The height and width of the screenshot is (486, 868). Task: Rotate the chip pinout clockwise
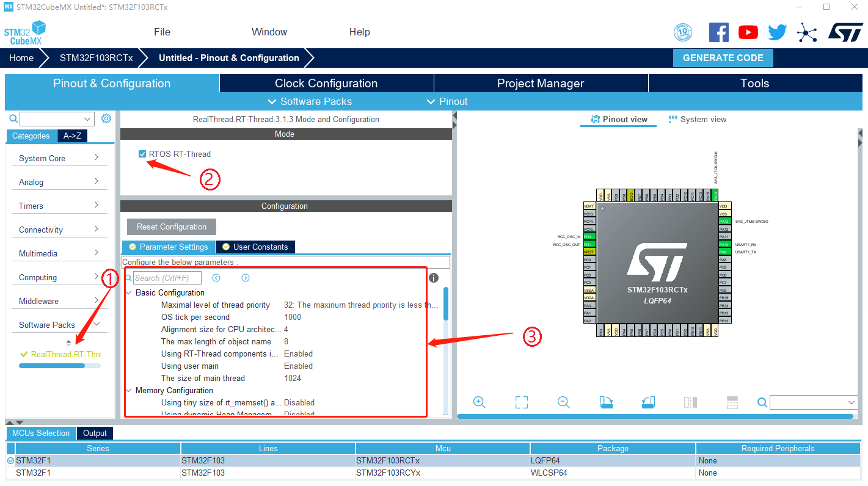click(606, 402)
